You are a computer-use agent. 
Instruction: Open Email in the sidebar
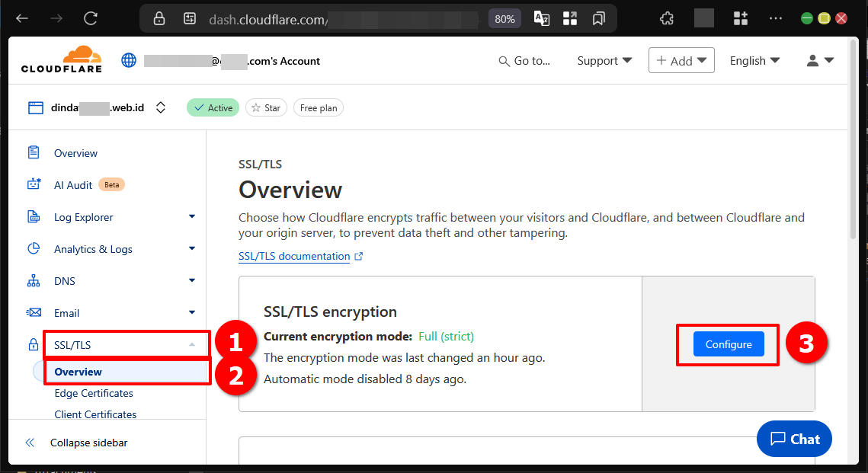66,314
